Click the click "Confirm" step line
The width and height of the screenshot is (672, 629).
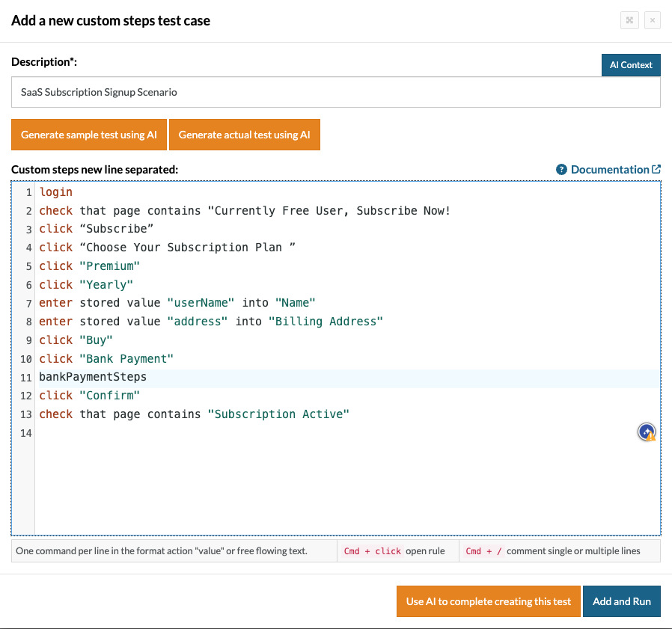tap(90, 396)
